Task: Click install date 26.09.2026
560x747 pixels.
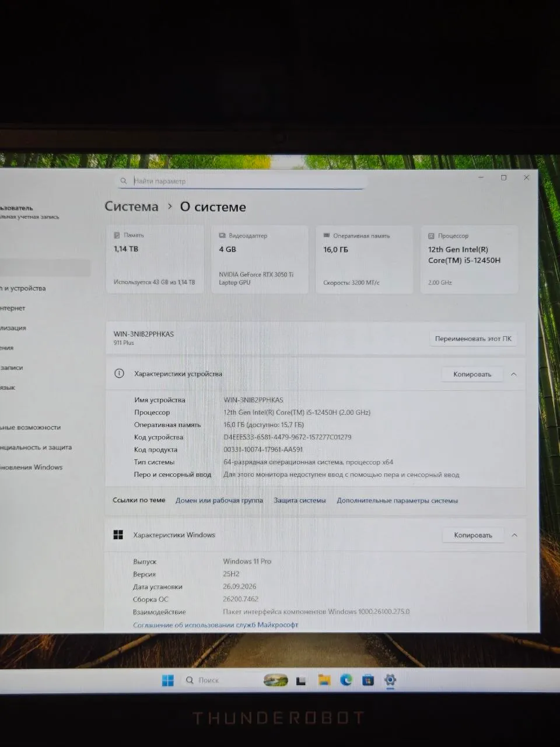Action: point(239,587)
